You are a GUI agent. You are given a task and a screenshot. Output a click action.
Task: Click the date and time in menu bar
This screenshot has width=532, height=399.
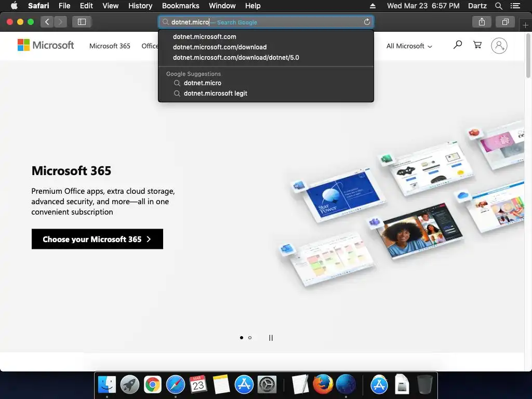click(x=423, y=6)
